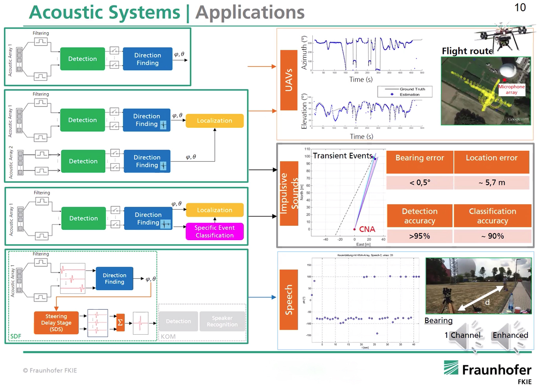Select the Bearing outdoor photo with arrow d
This screenshot has height=392, width=541.
coord(479,286)
